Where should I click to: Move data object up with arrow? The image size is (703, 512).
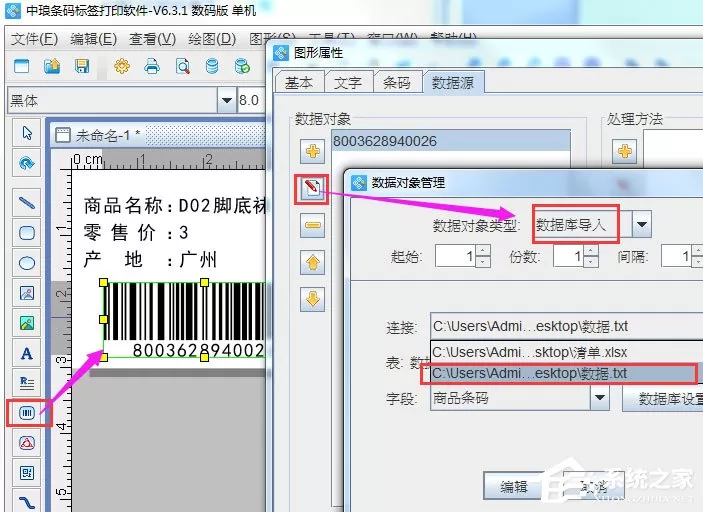point(312,262)
